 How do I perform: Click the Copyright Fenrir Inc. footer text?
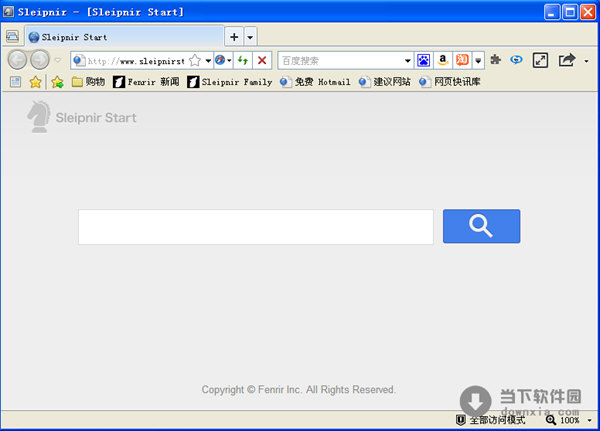[x=298, y=389]
